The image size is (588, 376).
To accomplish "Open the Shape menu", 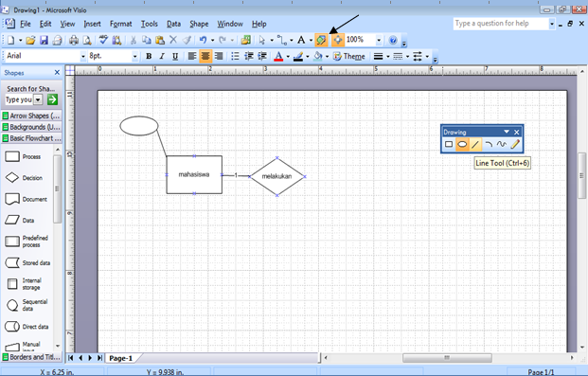I will (199, 24).
